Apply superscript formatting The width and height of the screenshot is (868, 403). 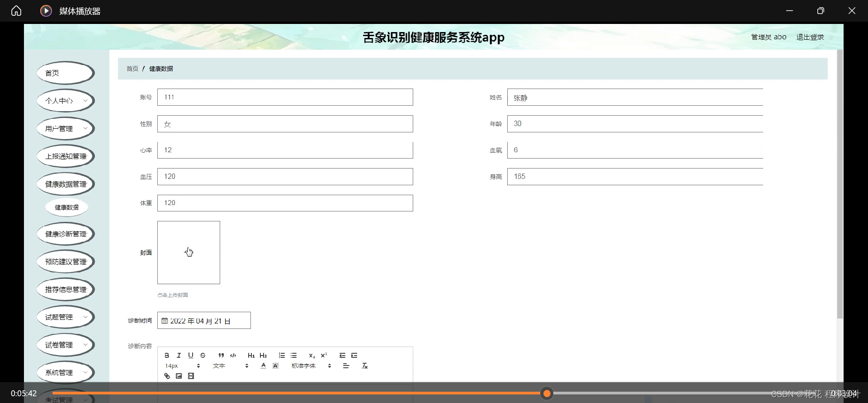coord(324,356)
